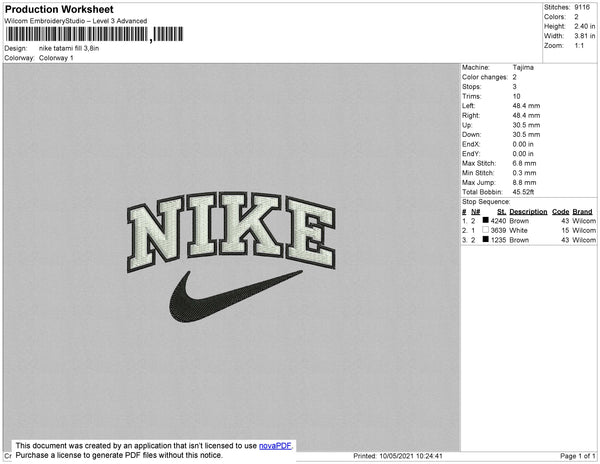600x464 pixels.
Task: Click the 'Right:' label
Action: (x=471, y=116)
